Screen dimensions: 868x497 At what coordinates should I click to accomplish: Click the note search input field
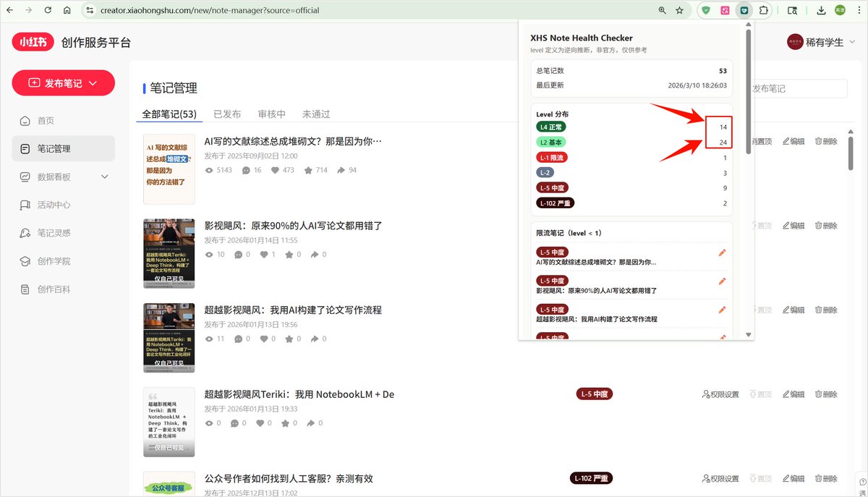pyautogui.click(x=800, y=88)
